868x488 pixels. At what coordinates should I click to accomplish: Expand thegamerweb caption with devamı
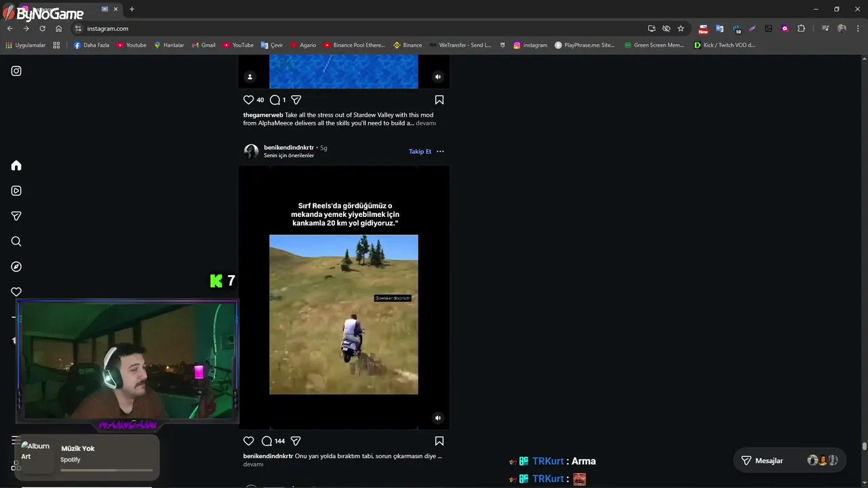click(x=426, y=123)
